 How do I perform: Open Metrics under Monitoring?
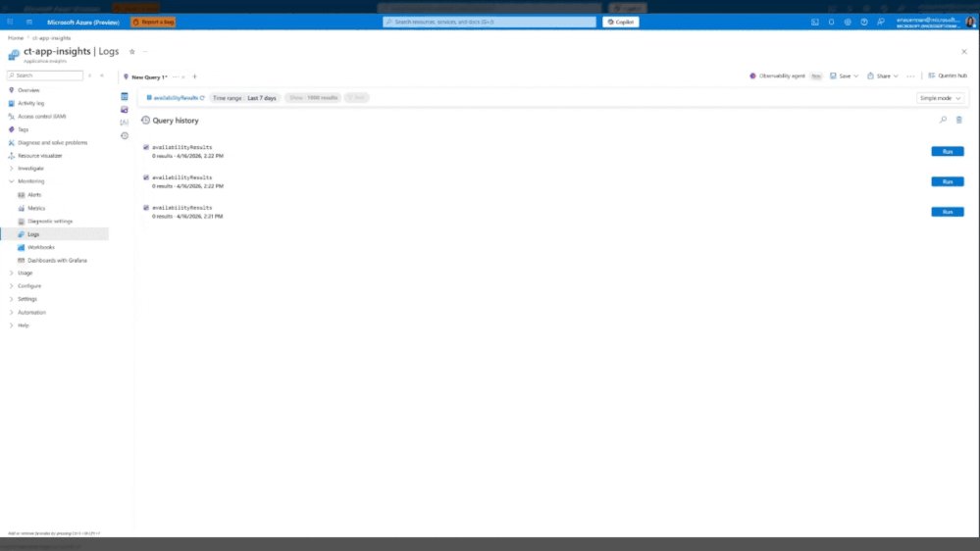click(36, 208)
